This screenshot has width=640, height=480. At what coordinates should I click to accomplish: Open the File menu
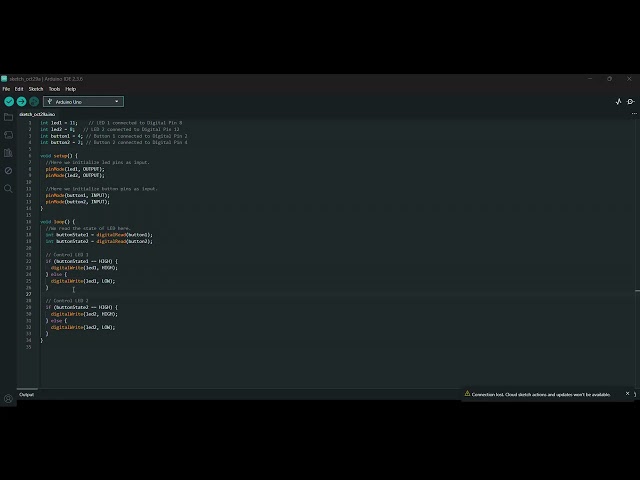pos(6,89)
